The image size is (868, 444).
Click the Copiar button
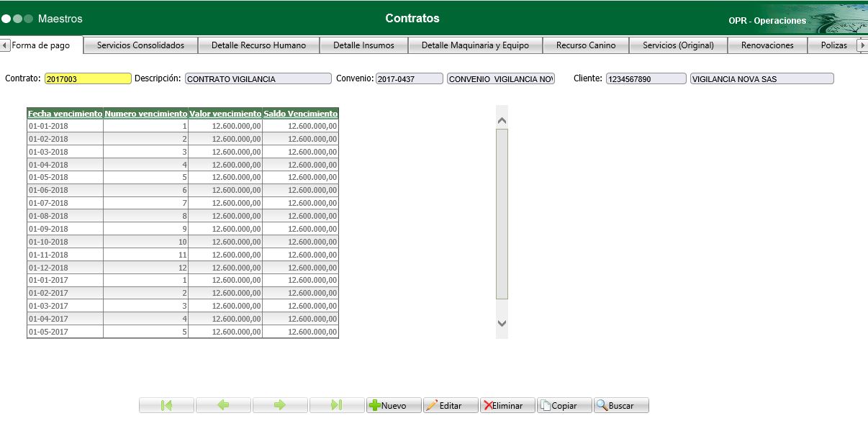[564, 405]
